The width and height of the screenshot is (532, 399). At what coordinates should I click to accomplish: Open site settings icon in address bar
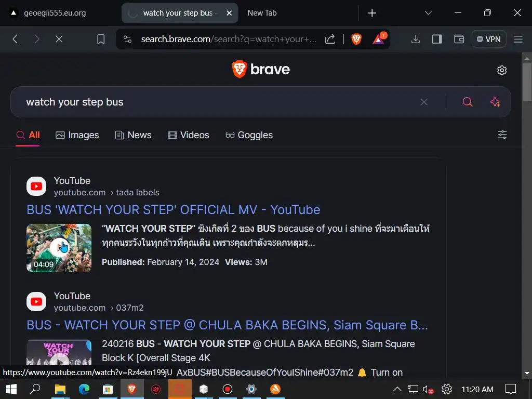pyautogui.click(x=128, y=39)
